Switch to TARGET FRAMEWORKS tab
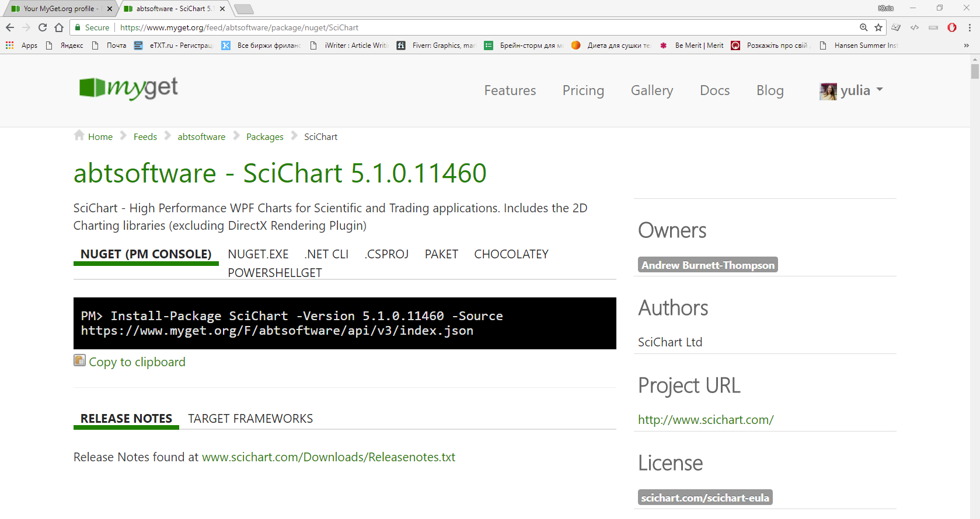This screenshot has width=980, height=519. tap(250, 419)
